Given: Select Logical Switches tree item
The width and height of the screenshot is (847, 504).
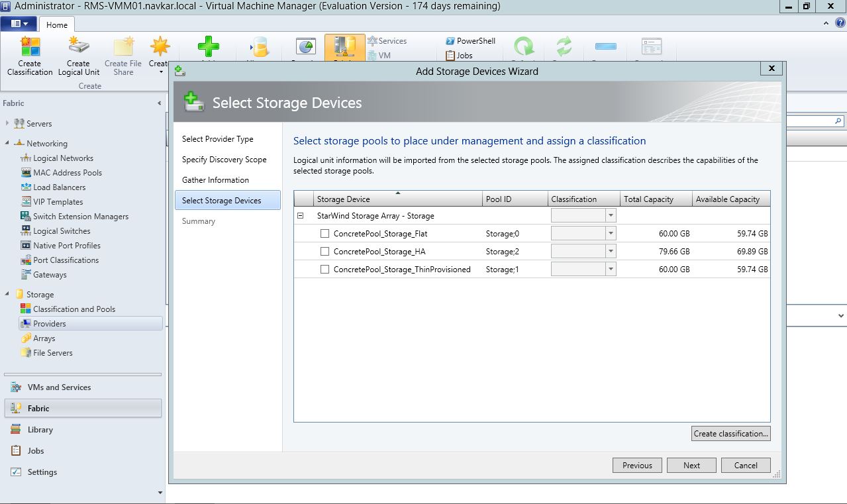Looking at the screenshot, I should pos(62,231).
